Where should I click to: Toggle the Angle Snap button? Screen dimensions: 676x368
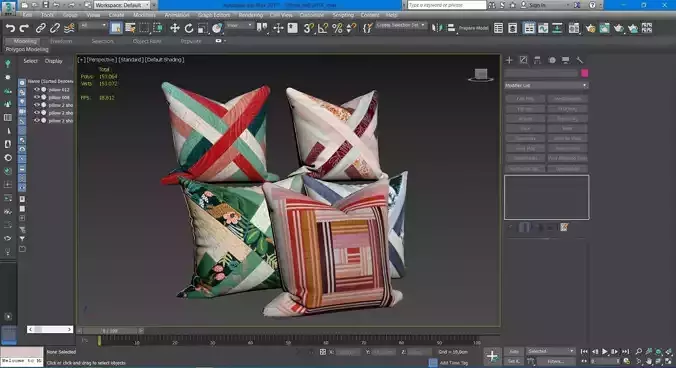click(322, 28)
